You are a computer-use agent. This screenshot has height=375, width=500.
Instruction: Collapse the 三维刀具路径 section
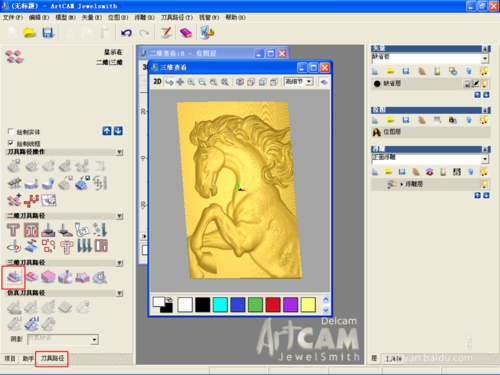pos(120,263)
